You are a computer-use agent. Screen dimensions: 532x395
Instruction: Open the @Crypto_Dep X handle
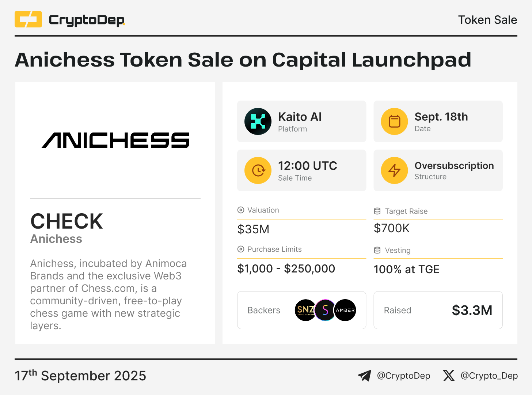(x=489, y=376)
